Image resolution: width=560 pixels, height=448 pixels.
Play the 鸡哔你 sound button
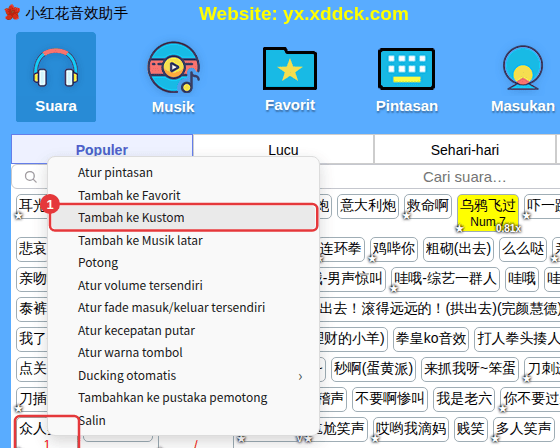point(394,249)
